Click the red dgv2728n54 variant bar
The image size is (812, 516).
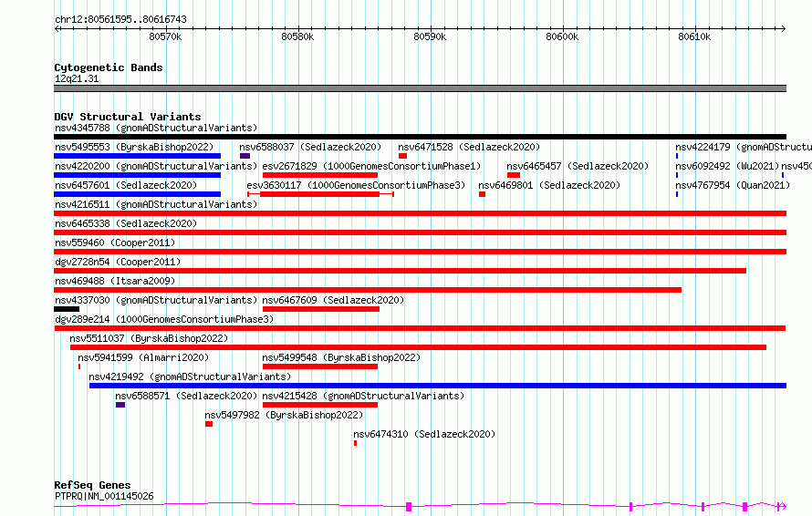pos(400,271)
